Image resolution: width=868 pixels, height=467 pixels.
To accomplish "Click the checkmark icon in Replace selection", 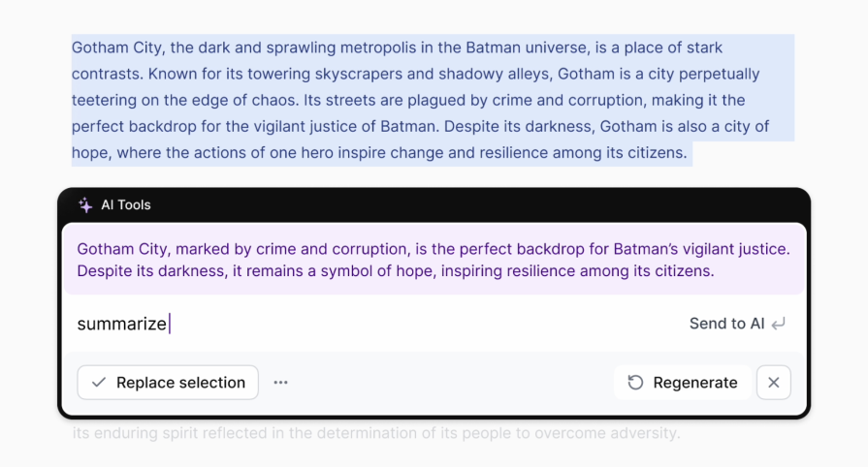I will [x=99, y=383].
